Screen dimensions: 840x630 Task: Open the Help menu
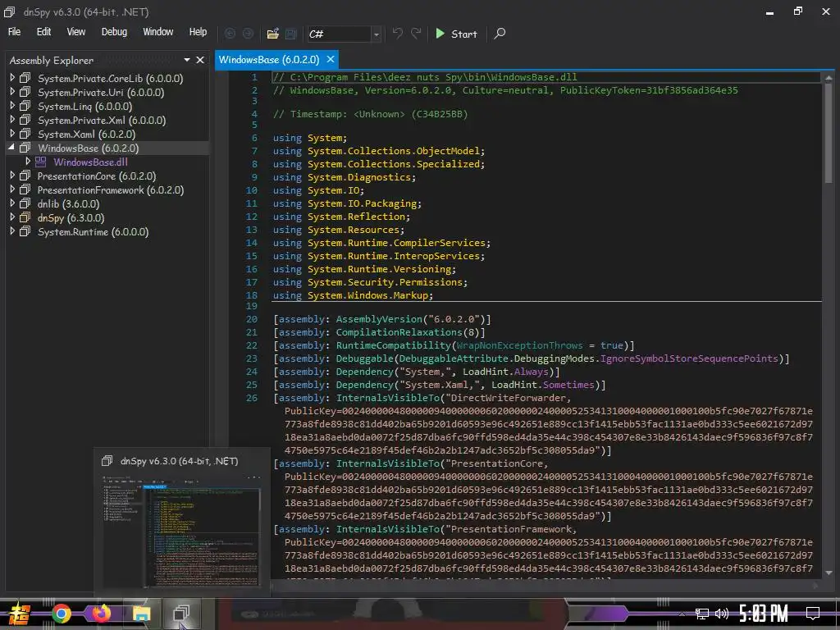(x=198, y=32)
